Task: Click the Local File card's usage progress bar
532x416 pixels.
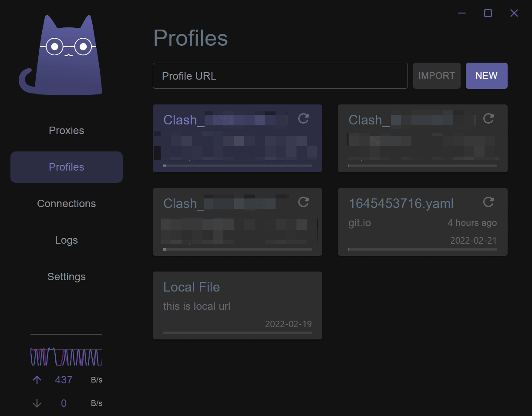Action: click(x=237, y=333)
